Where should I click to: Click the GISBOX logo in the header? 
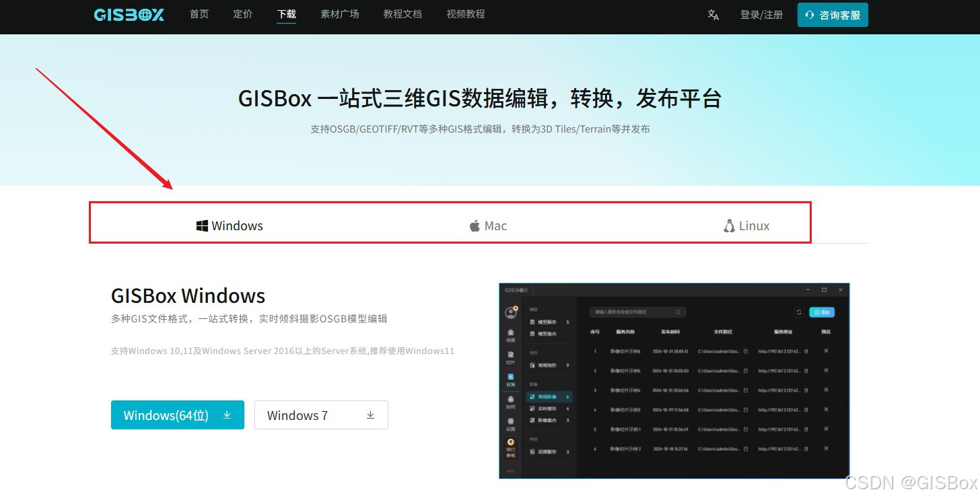coord(129,14)
